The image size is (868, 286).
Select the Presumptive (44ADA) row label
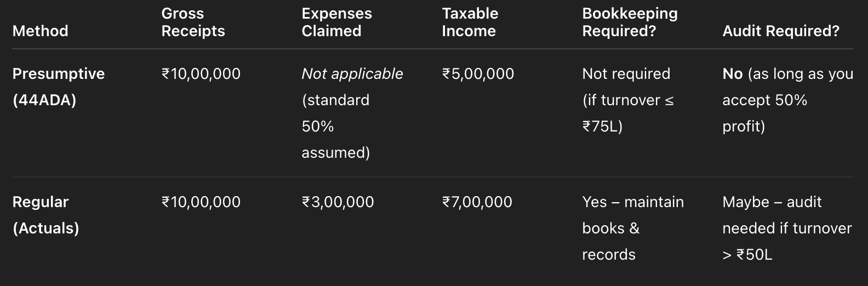pyautogui.click(x=58, y=87)
